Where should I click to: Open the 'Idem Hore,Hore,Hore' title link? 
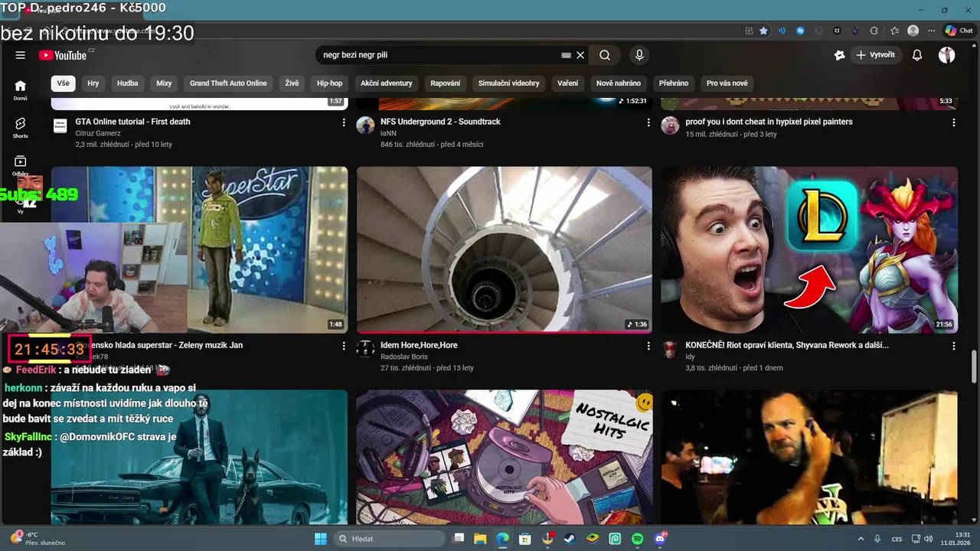pos(419,345)
